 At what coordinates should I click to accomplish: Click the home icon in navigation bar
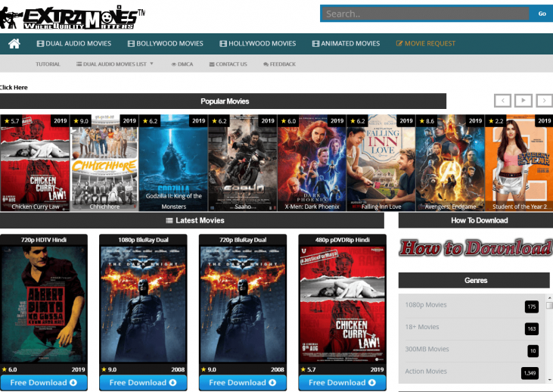[14, 44]
